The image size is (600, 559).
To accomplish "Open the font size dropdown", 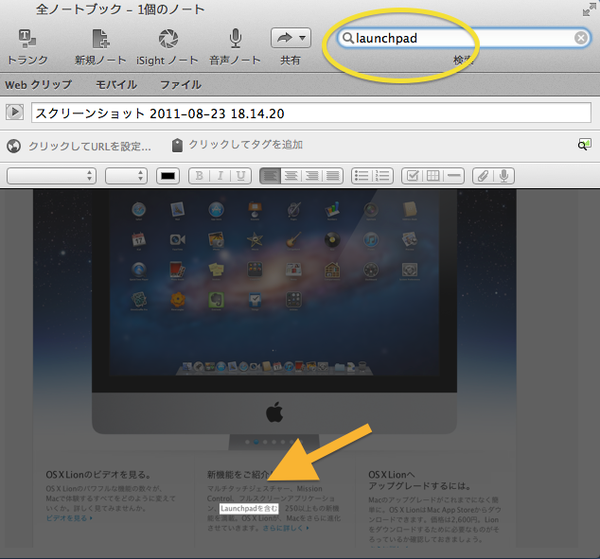I will [x=126, y=176].
